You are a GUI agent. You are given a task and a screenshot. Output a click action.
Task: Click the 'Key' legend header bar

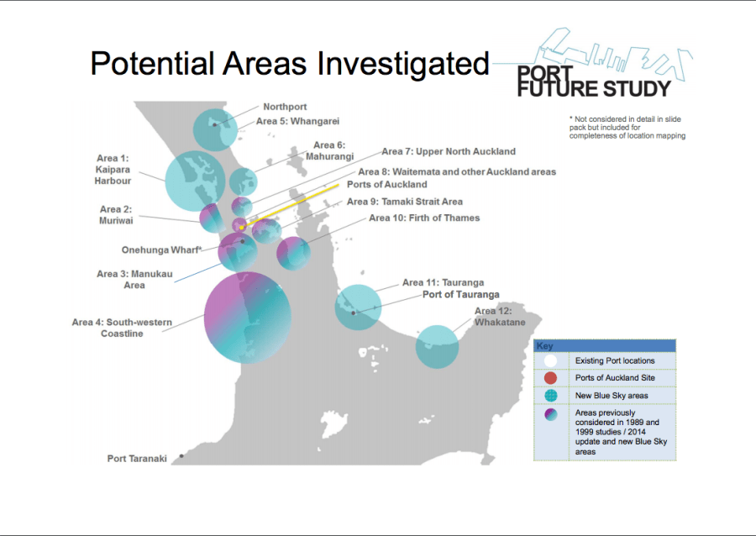tap(605, 345)
